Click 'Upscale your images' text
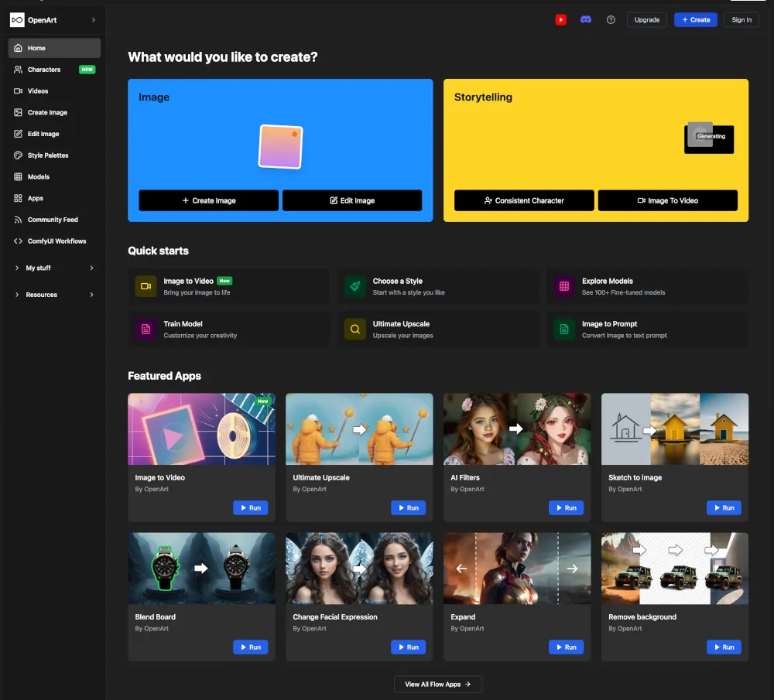774x700 pixels. (402, 336)
